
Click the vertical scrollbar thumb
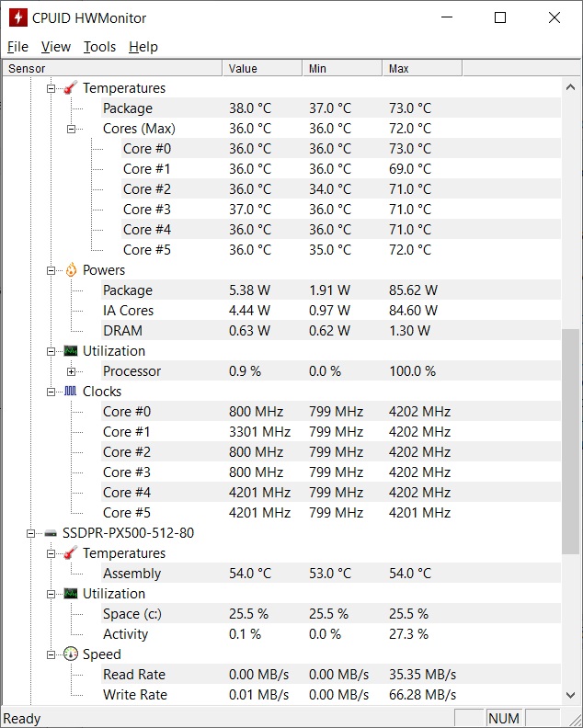click(571, 441)
